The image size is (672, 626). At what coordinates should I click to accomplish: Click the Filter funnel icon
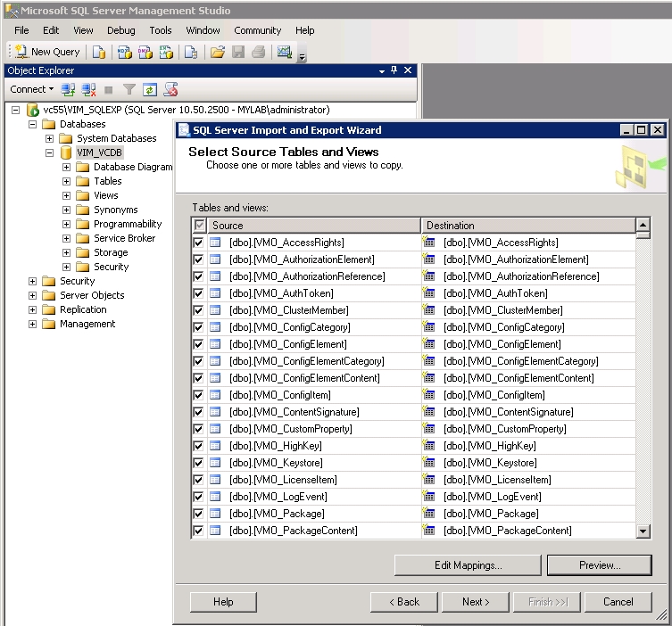129,89
